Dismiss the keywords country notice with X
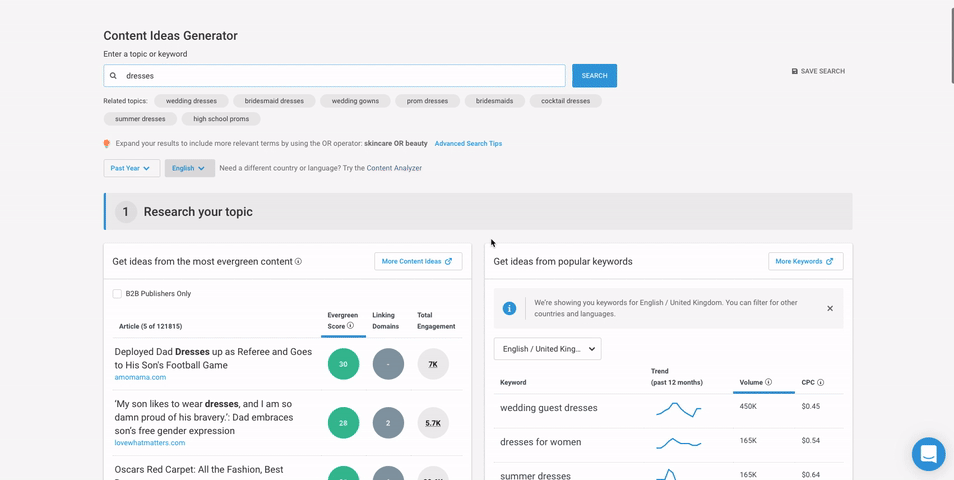954x480 pixels. click(x=830, y=308)
